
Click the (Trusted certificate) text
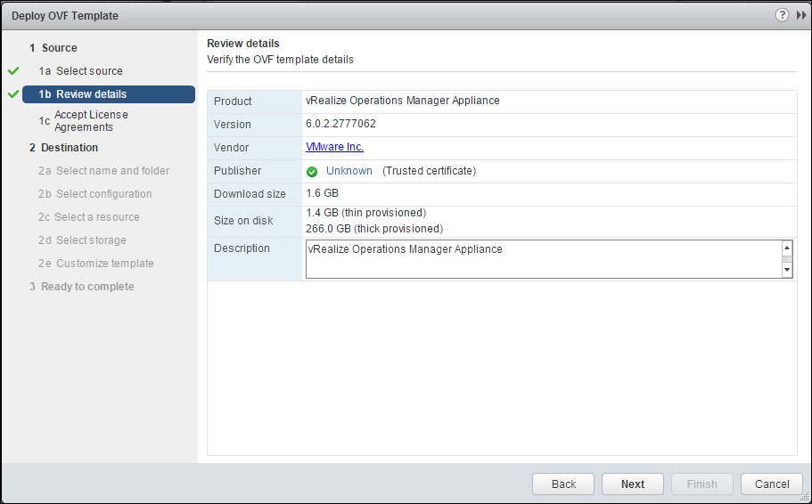click(430, 171)
